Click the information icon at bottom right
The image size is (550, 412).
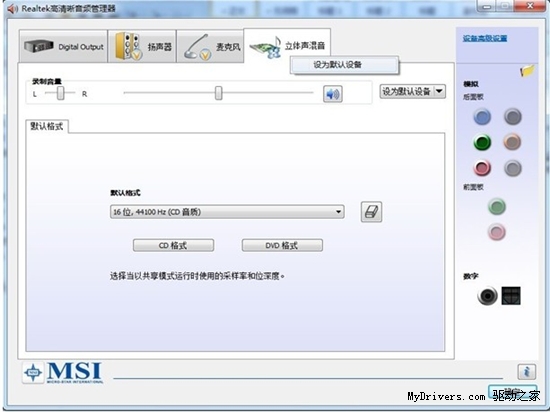[526, 371]
